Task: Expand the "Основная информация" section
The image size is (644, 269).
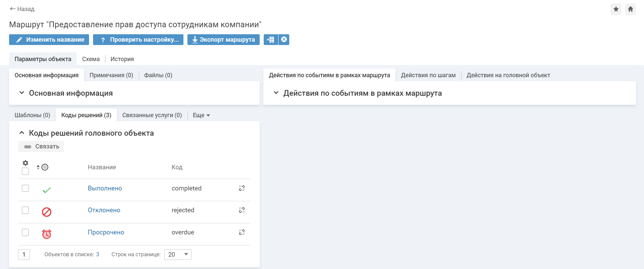Action: pos(22,93)
